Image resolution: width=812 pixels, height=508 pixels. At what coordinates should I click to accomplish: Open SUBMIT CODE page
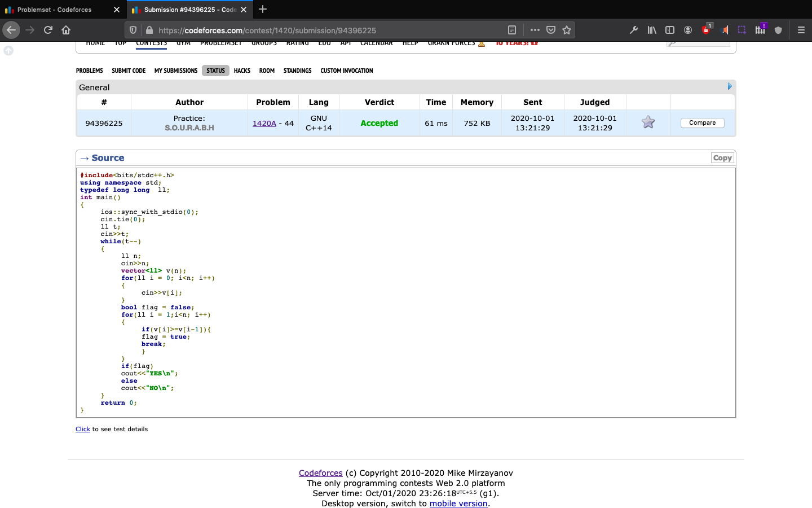[129, 71]
